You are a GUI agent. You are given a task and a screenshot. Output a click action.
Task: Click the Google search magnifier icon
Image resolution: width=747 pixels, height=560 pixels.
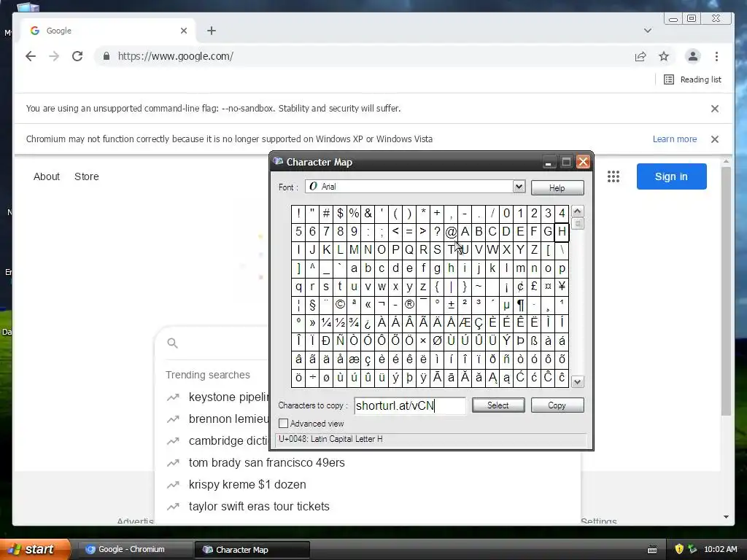pyautogui.click(x=172, y=343)
